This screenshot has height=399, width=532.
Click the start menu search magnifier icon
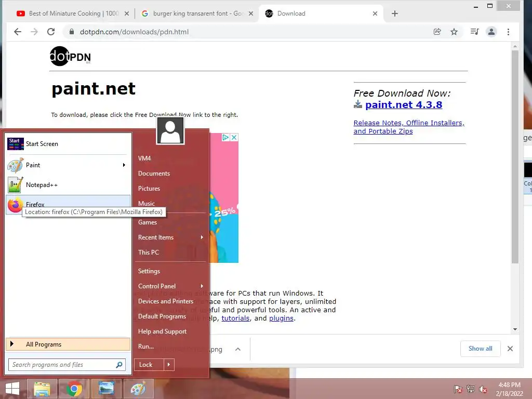click(119, 365)
